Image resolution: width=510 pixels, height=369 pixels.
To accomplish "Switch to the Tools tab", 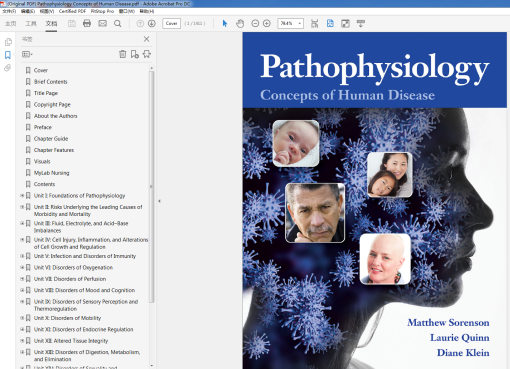I will (x=31, y=23).
